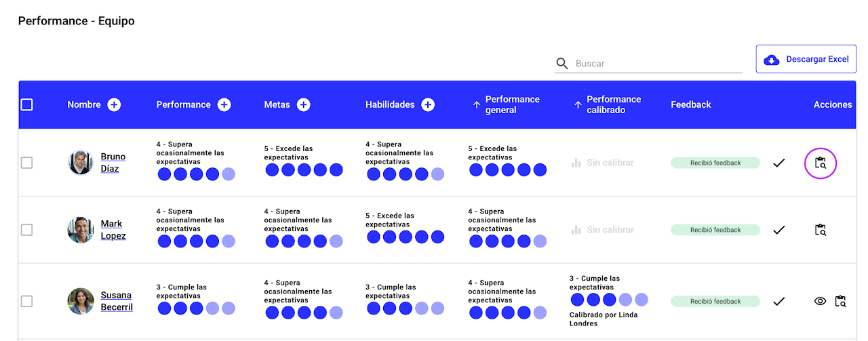
Task: Select the checkbox for Susana Becerril
Action: click(x=26, y=301)
